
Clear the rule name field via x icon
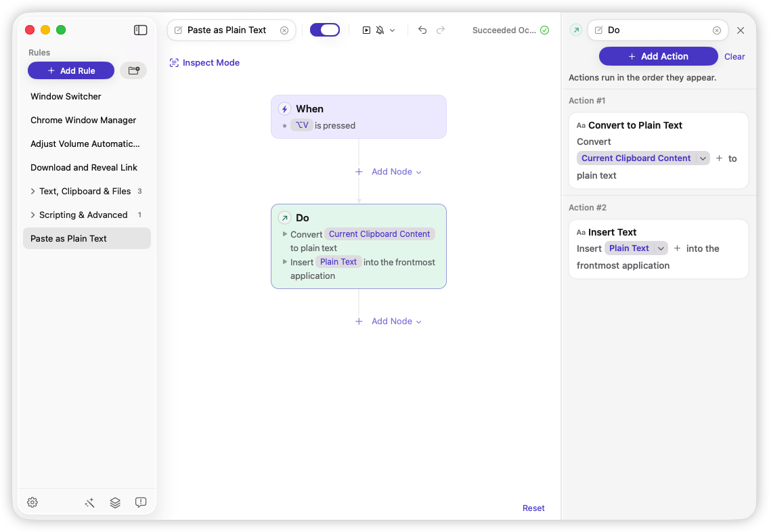click(x=284, y=30)
